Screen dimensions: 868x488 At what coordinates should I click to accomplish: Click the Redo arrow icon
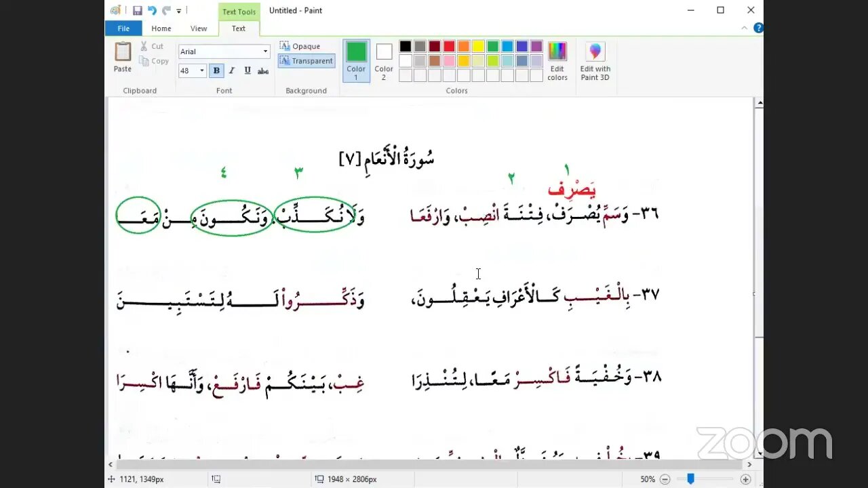tap(166, 10)
